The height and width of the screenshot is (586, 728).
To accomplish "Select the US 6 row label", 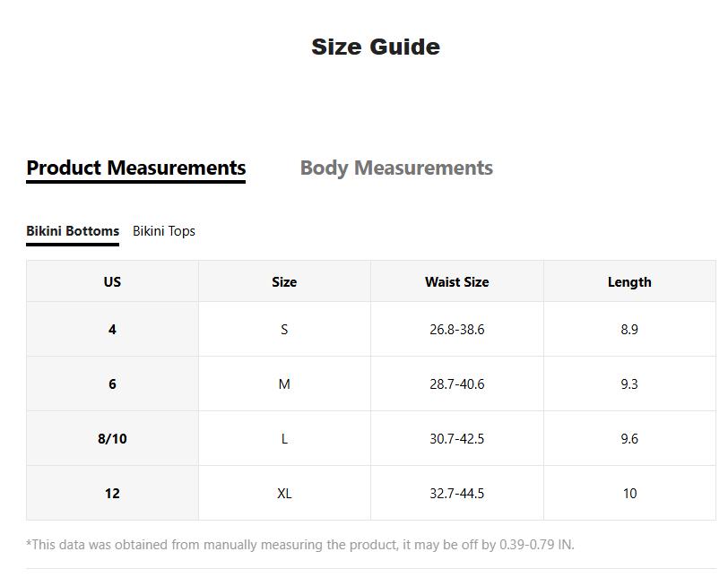I will point(112,384).
